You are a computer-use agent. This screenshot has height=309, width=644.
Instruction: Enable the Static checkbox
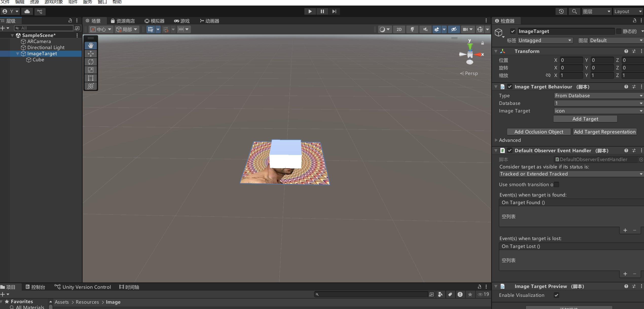click(619, 31)
